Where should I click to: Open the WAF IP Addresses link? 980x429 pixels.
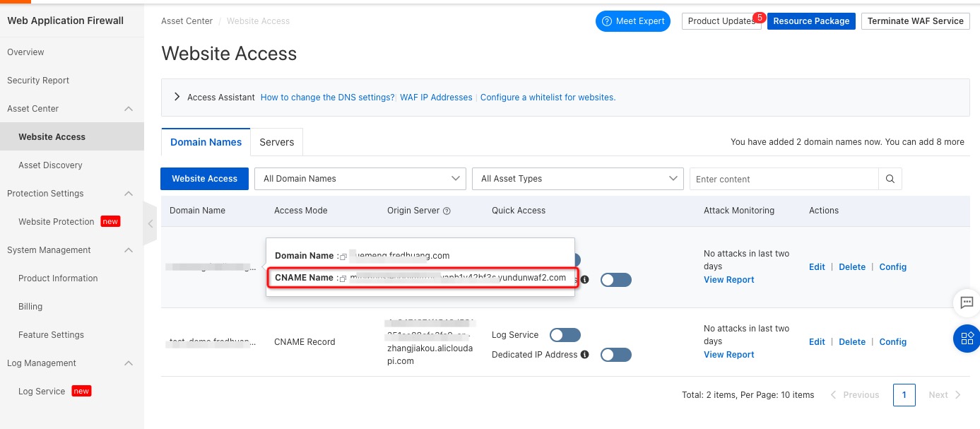click(436, 98)
